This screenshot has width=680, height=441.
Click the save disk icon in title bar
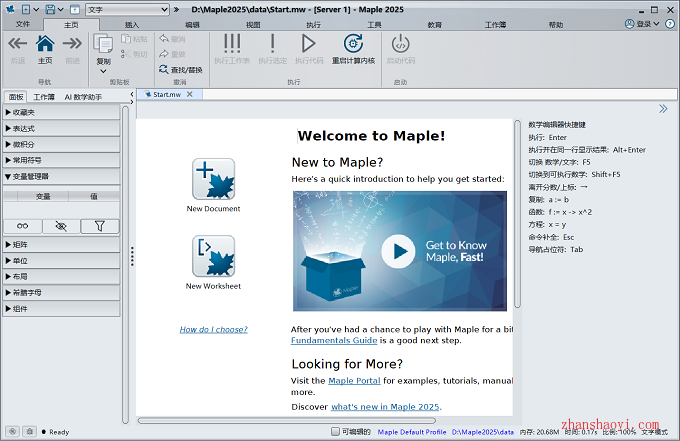point(50,10)
